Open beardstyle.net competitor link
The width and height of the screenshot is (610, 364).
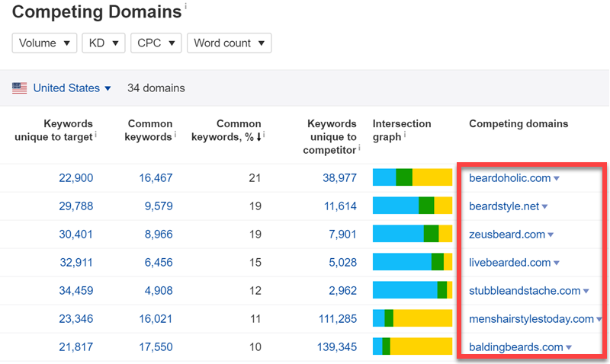pyautogui.click(x=504, y=206)
